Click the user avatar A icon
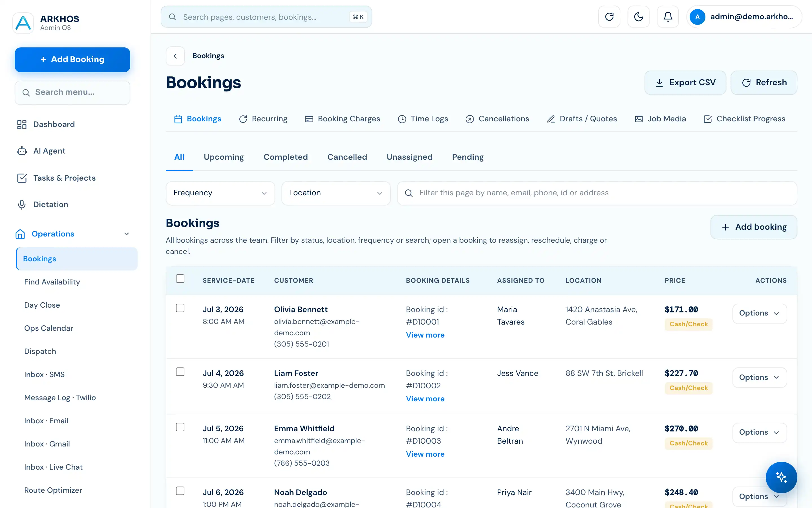812x508 pixels. pyautogui.click(x=697, y=17)
